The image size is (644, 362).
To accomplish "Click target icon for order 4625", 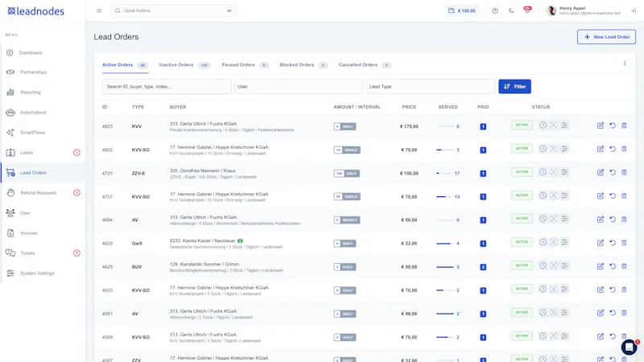I will (554, 265).
